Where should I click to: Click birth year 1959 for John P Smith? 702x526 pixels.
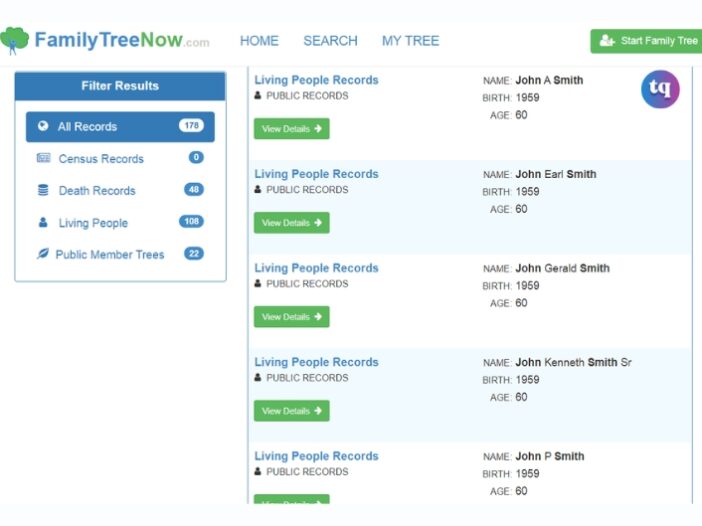click(527, 474)
